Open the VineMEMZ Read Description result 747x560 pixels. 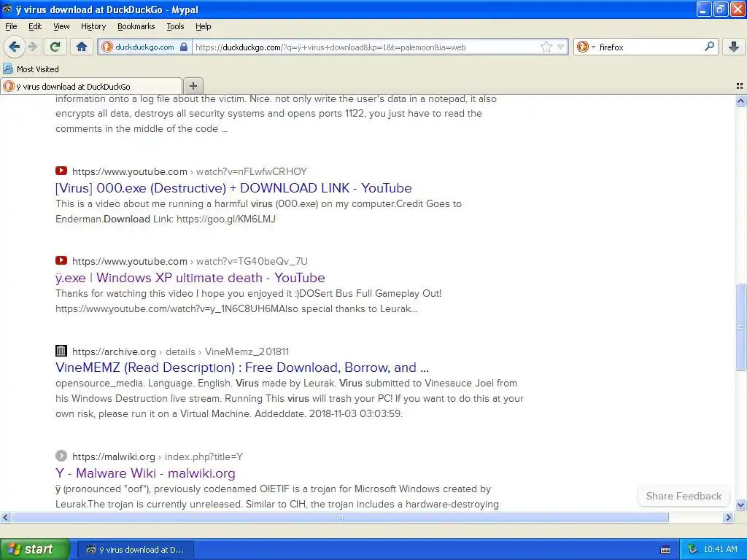[242, 367]
